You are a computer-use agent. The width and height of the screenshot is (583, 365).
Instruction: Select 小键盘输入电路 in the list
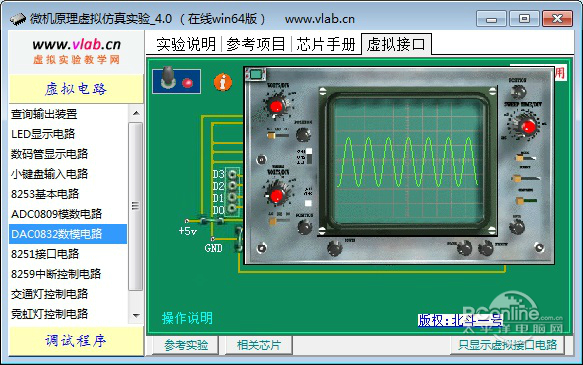point(68,174)
